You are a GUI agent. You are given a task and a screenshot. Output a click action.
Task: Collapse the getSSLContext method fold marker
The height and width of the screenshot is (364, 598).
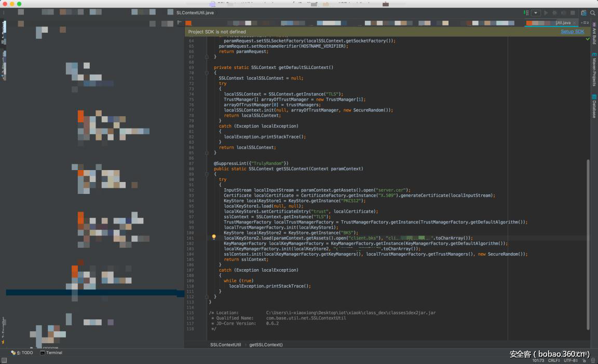click(207, 174)
